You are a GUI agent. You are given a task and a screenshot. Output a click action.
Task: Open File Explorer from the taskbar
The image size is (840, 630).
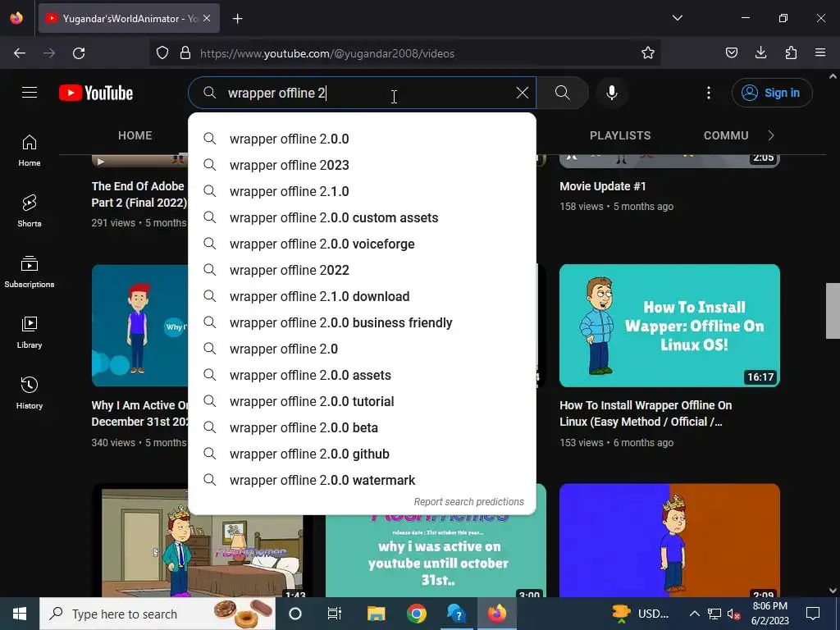click(376, 614)
